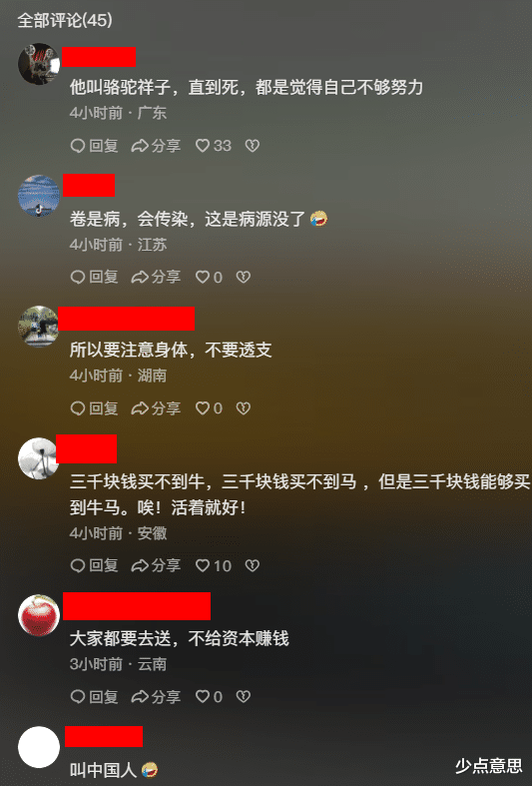This screenshot has height=786, width=532.
Task: Share the Jiangsu comment
Action: [156, 278]
